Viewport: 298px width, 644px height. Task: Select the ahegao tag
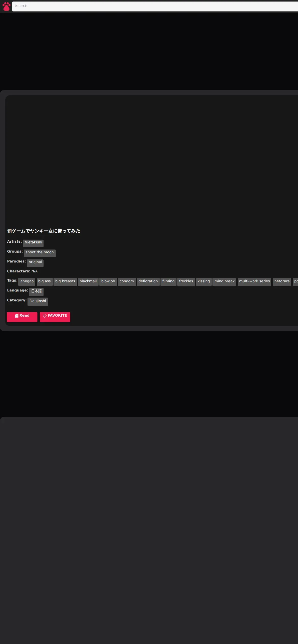(27, 282)
